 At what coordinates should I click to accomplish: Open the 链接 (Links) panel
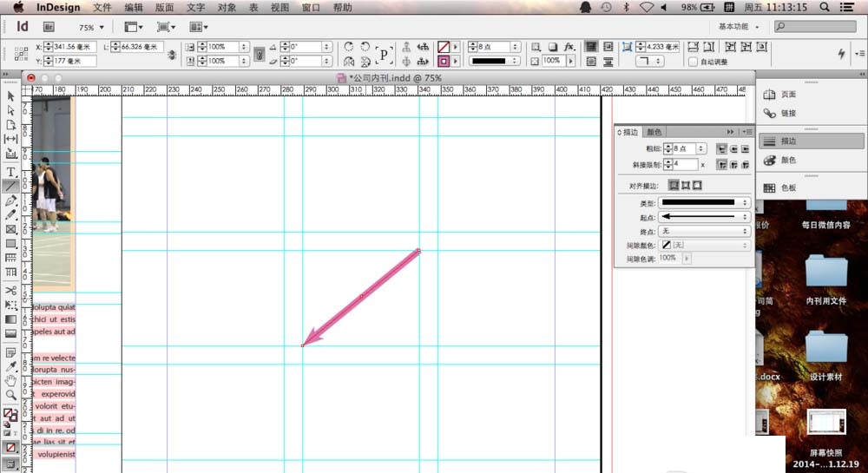[788, 114]
